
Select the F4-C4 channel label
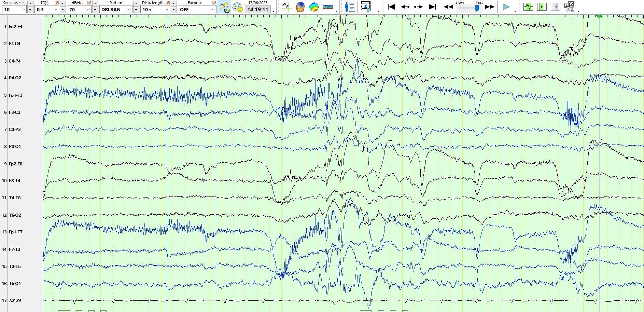pyautogui.click(x=14, y=44)
